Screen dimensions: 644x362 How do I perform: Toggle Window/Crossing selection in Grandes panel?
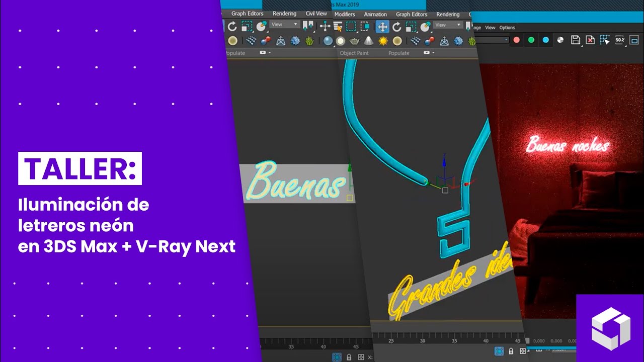click(364, 27)
